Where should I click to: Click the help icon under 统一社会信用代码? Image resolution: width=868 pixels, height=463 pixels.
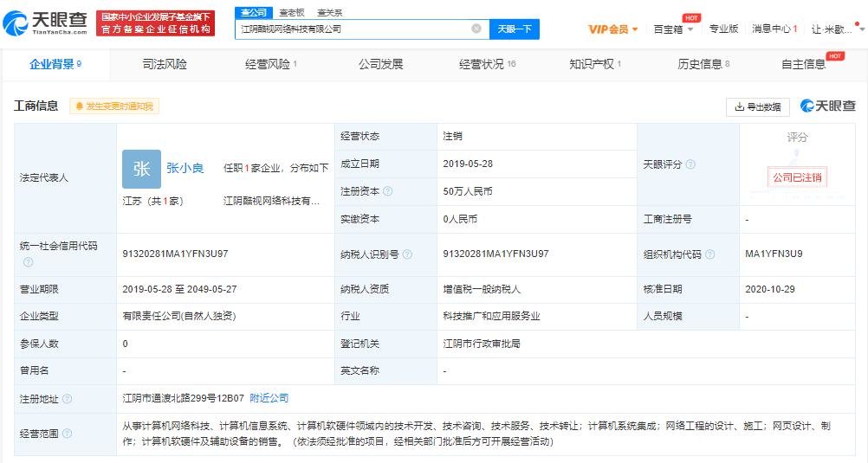point(28,262)
